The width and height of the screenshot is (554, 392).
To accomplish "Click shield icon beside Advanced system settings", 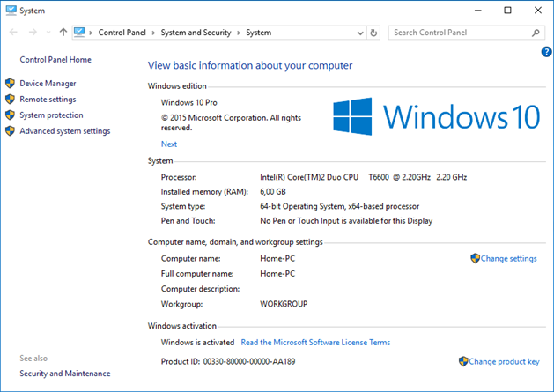I will point(10,131).
